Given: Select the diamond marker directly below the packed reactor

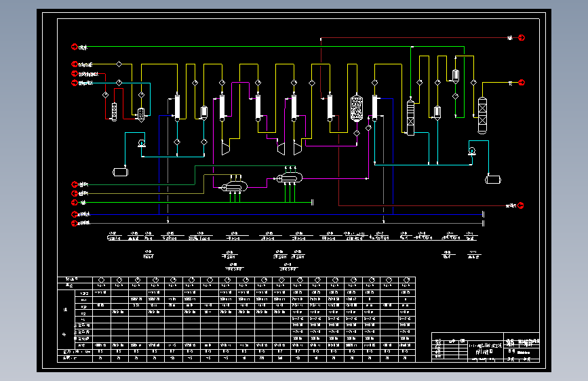Looking at the screenshot, I should coord(357,133).
